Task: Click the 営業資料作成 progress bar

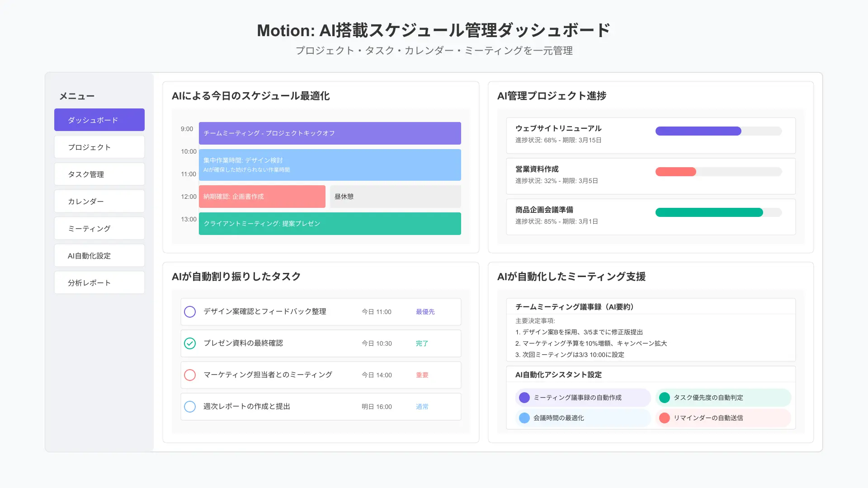Action: (719, 172)
